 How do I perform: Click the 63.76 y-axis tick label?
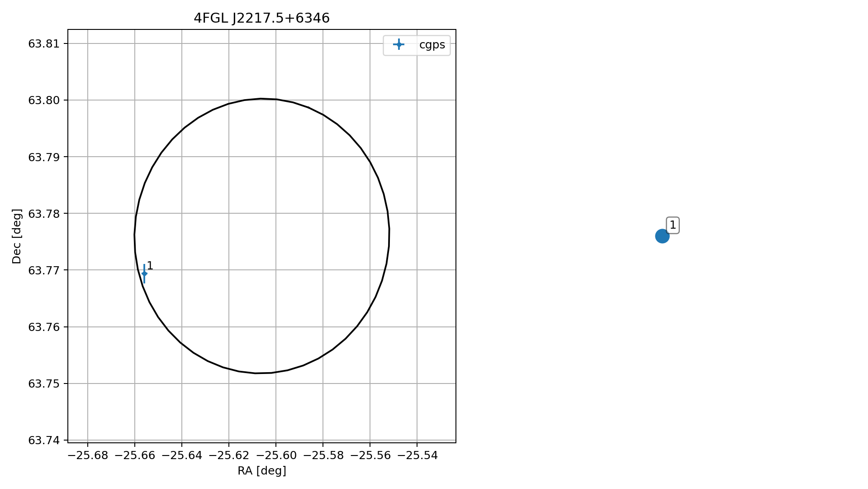coord(44,327)
